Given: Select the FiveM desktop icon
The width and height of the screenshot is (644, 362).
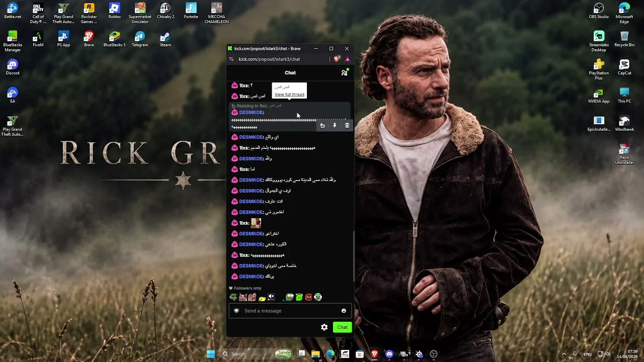Looking at the screenshot, I should pos(38,39).
